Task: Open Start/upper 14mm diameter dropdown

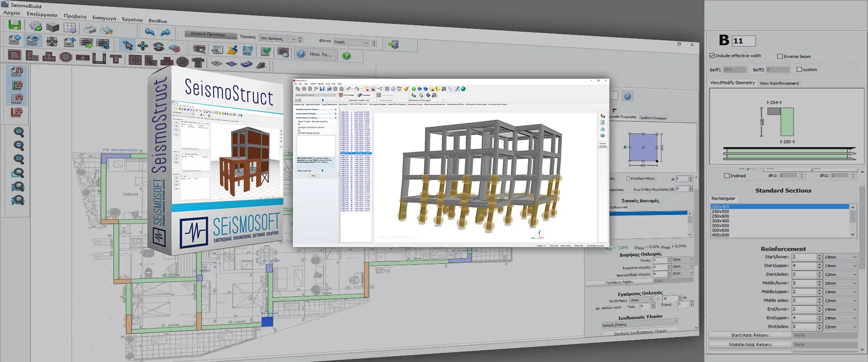Action: click(x=840, y=266)
